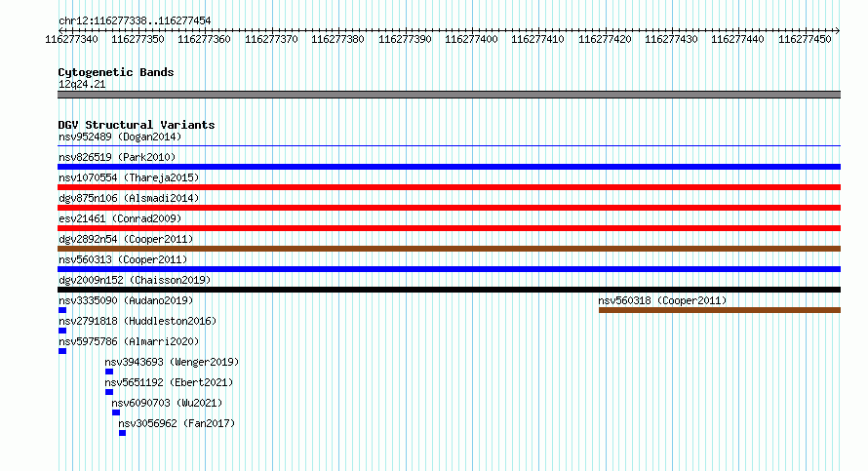Click ruler position 116277340
Screen dimensions: 868x471
(71, 39)
